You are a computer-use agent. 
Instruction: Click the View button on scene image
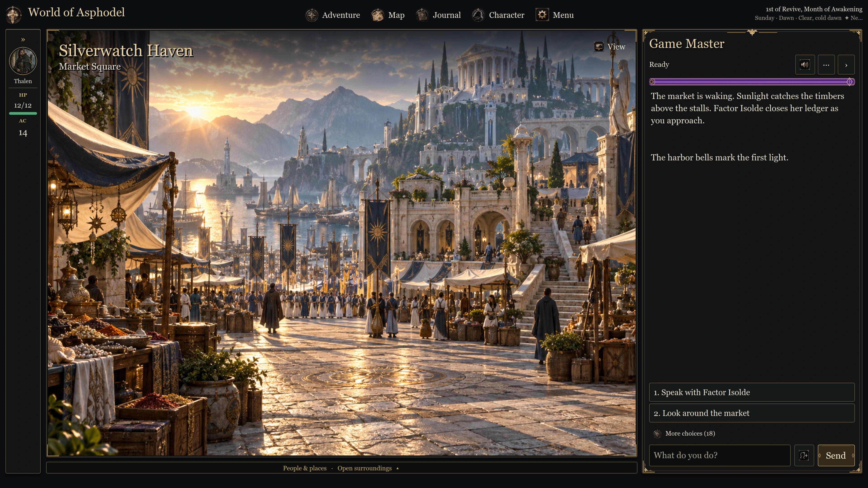point(610,47)
